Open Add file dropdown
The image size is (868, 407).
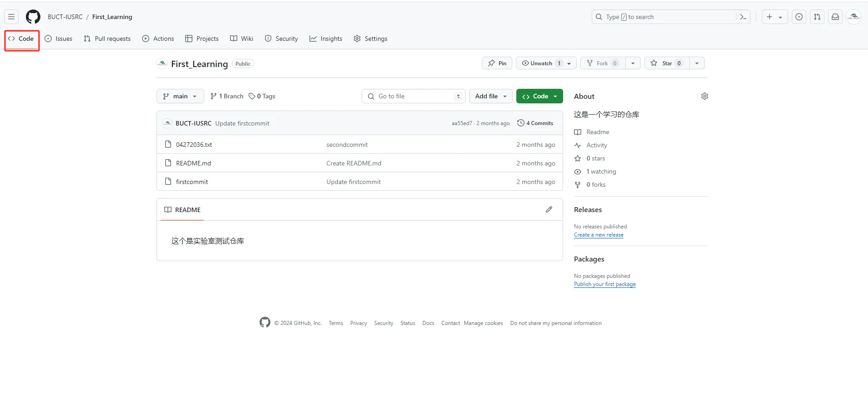click(x=491, y=96)
